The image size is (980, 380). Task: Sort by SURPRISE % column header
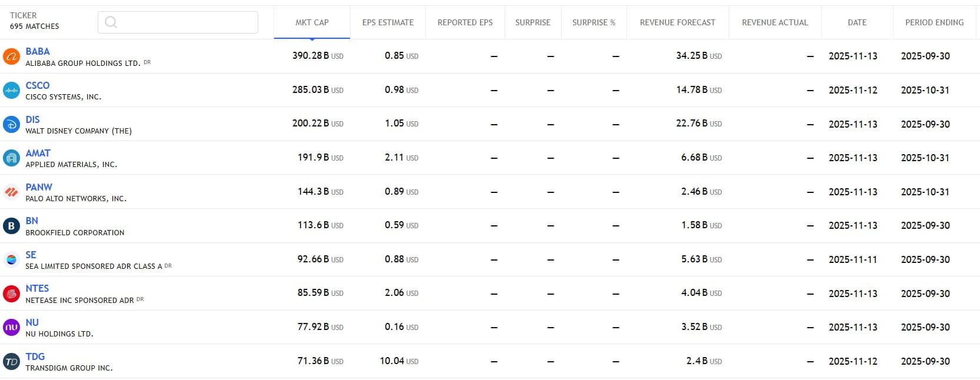(594, 22)
